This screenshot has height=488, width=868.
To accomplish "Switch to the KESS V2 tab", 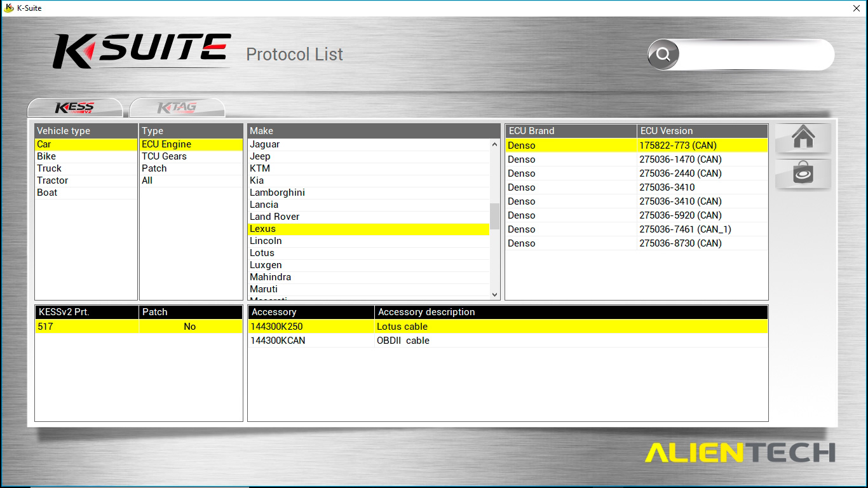I will point(75,108).
